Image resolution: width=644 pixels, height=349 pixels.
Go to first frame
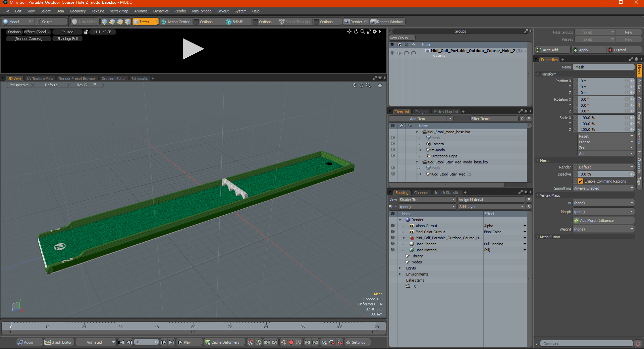(121, 342)
